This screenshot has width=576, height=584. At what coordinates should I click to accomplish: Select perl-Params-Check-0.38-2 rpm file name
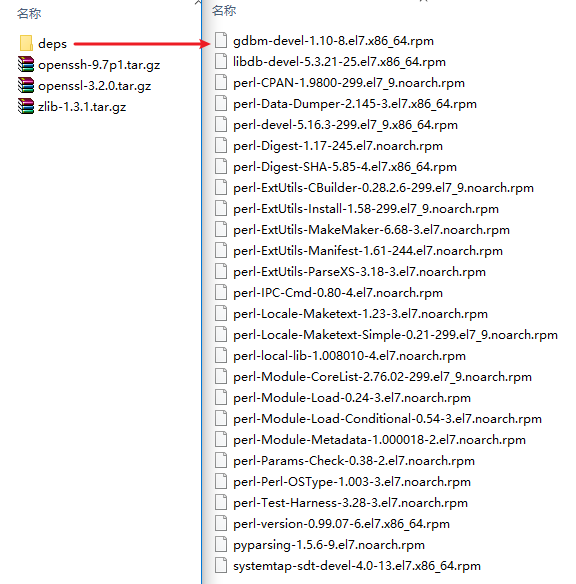tap(354, 461)
